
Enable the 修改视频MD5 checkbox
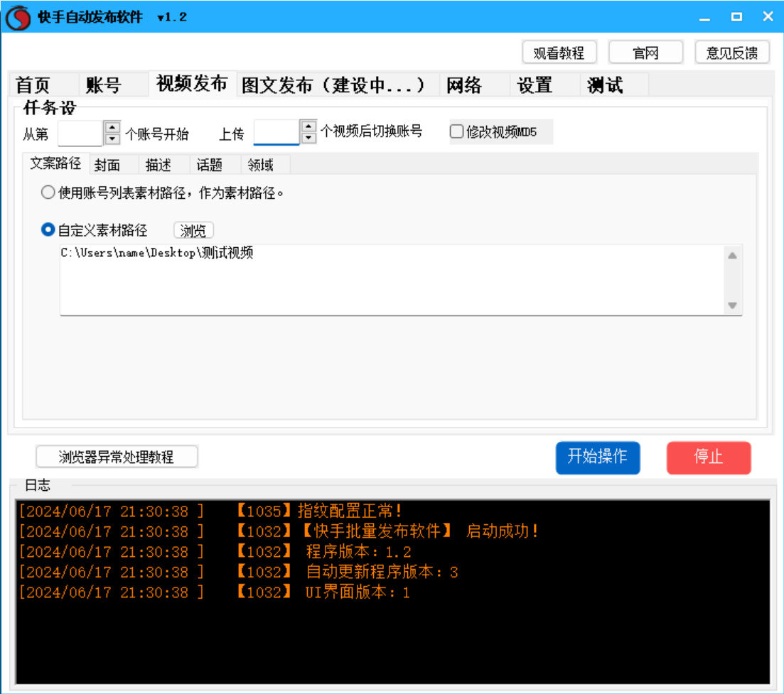pos(456,132)
